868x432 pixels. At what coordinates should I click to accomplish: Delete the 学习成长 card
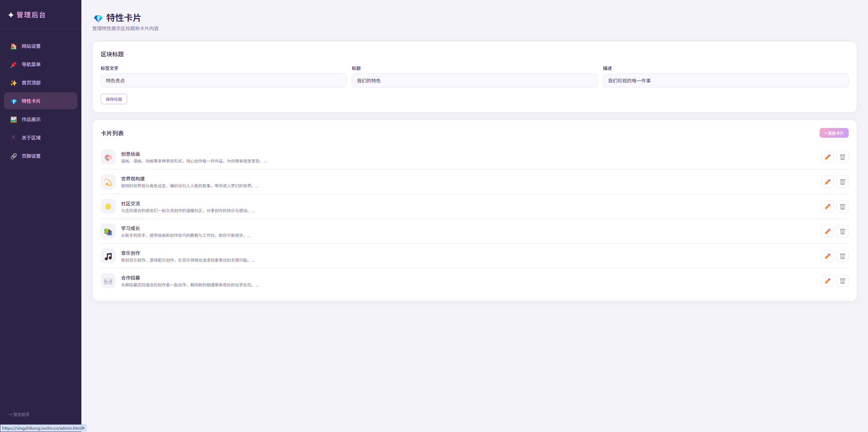click(x=842, y=231)
